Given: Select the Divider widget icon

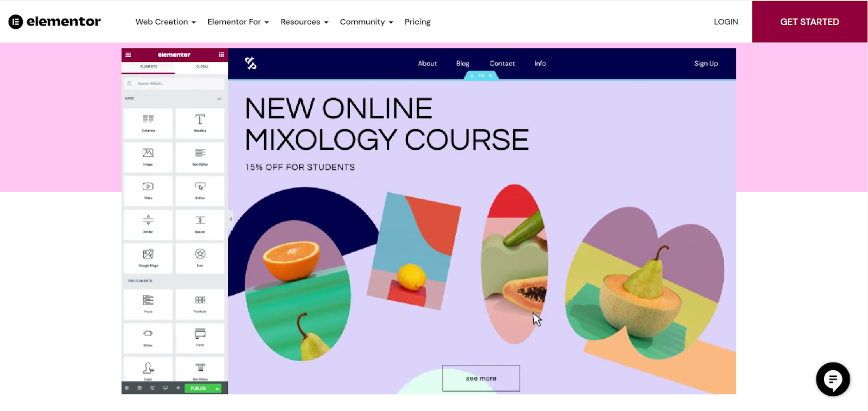Looking at the screenshot, I should pos(148,220).
